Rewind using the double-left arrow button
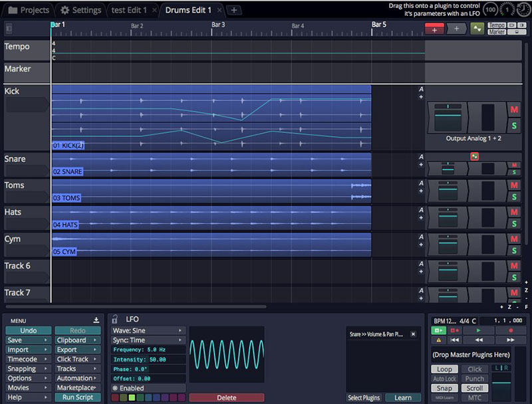 tap(478, 340)
